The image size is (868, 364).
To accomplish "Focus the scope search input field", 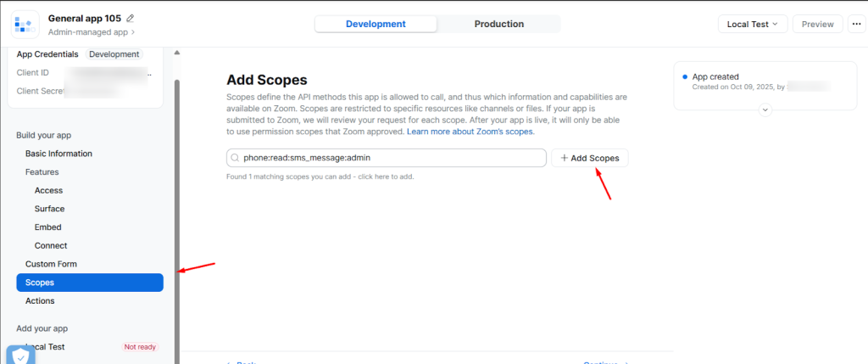I will pyautogui.click(x=390, y=158).
